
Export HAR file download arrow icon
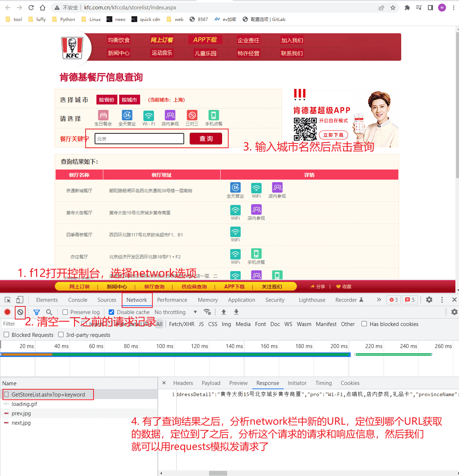[236, 312]
